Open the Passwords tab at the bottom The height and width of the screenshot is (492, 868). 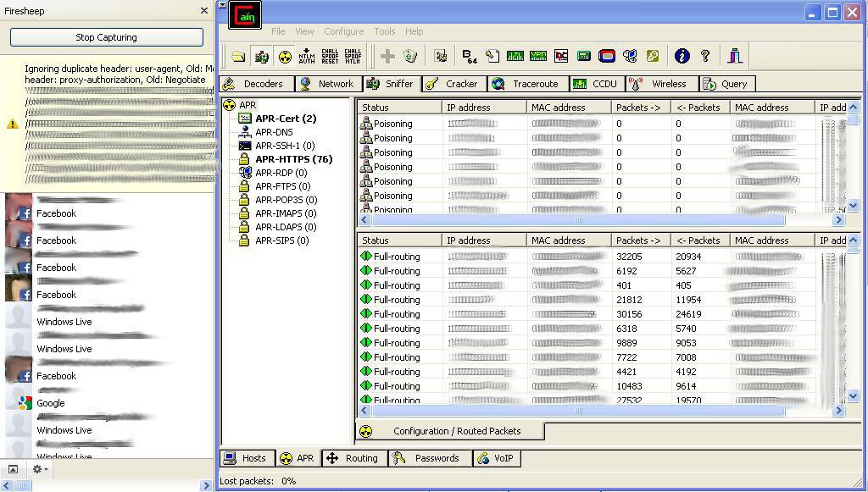(430, 458)
